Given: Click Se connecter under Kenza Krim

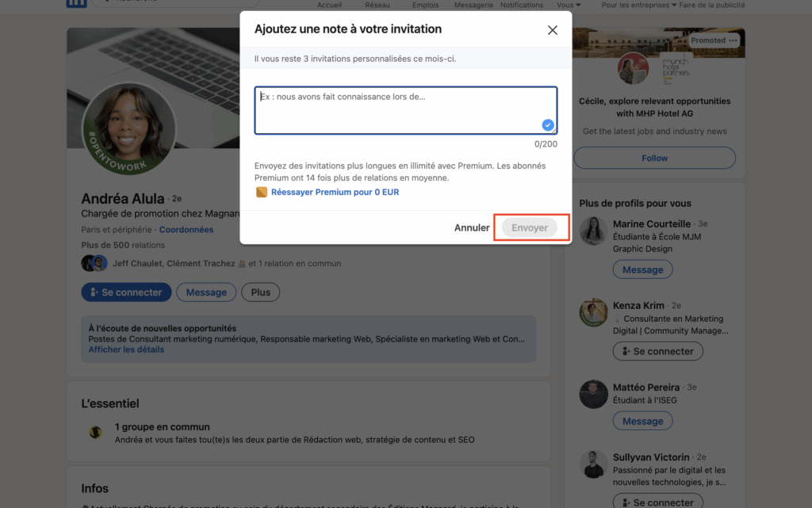Looking at the screenshot, I should click(657, 351).
